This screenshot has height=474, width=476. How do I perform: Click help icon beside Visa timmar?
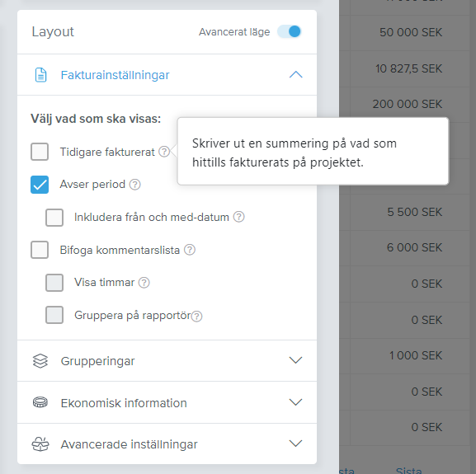[144, 283]
